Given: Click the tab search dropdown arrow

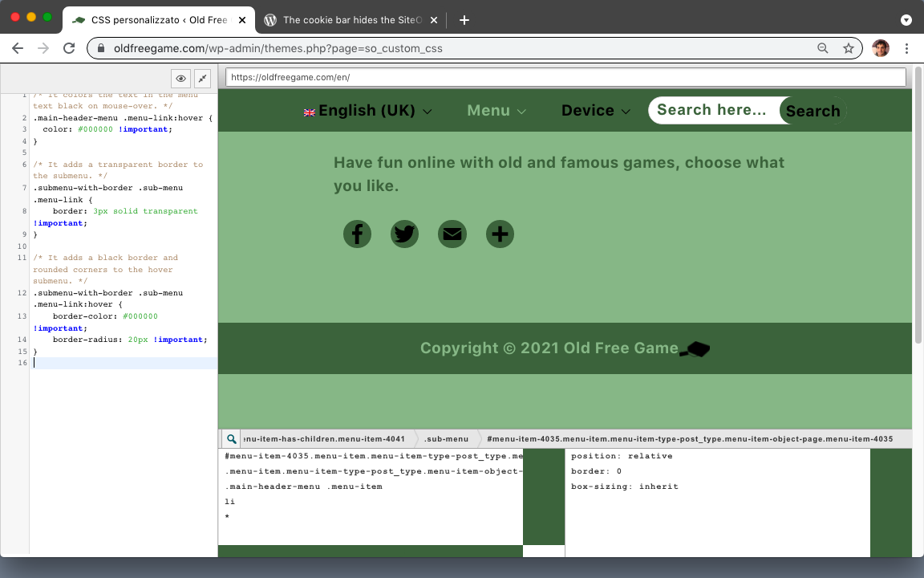Looking at the screenshot, I should click(x=906, y=20).
